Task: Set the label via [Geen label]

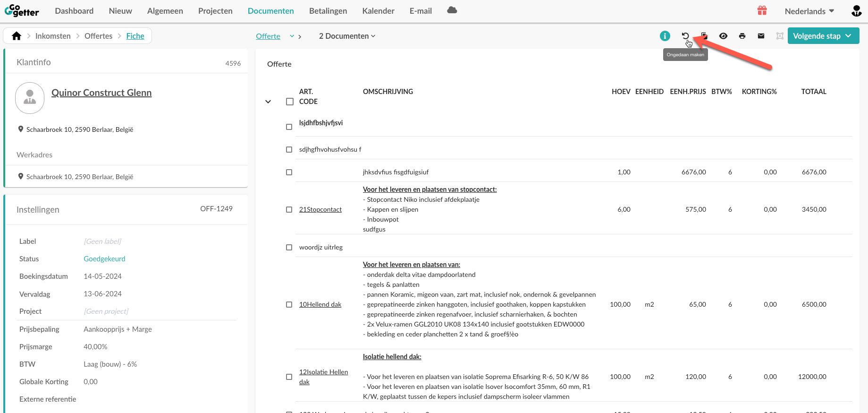Action: pyautogui.click(x=102, y=241)
